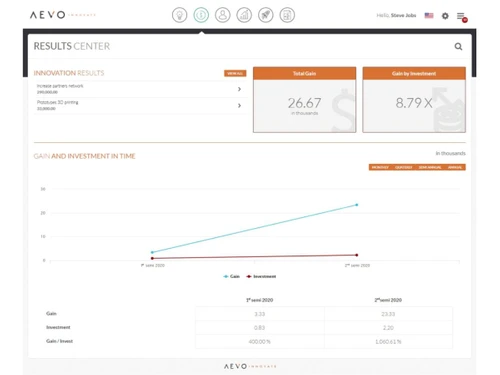Click the '8.79 X' gain by investment value
This screenshot has width=500, height=375.
(414, 103)
